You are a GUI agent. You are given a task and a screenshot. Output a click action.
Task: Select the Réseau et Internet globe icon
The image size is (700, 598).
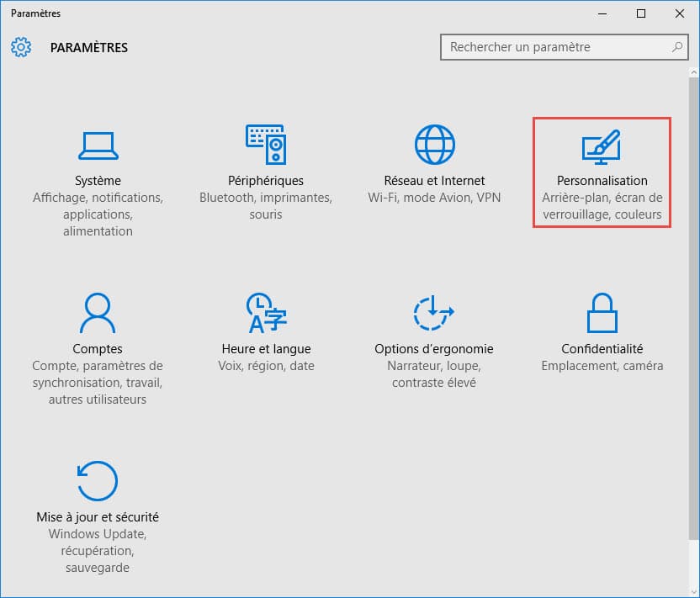click(434, 145)
